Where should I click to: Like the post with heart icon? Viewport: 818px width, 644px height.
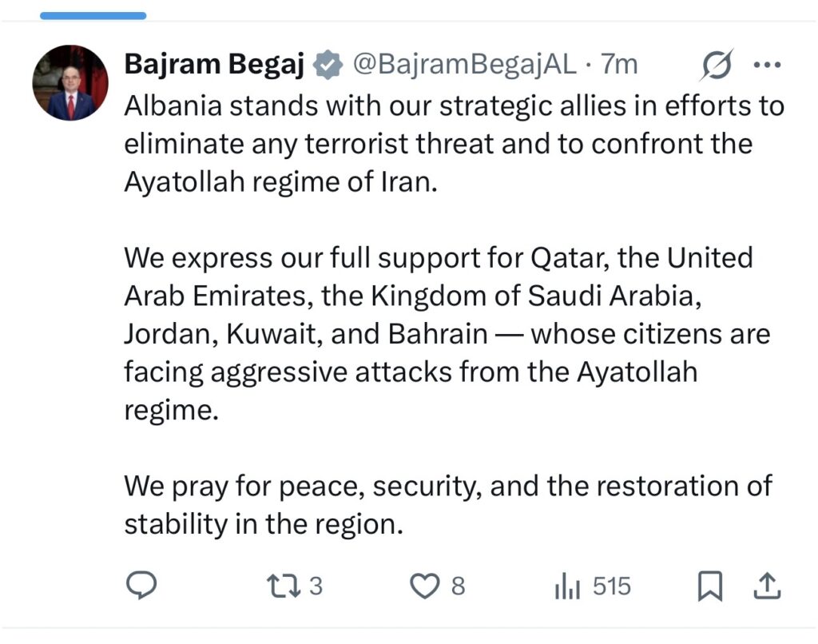(x=423, y=586)
